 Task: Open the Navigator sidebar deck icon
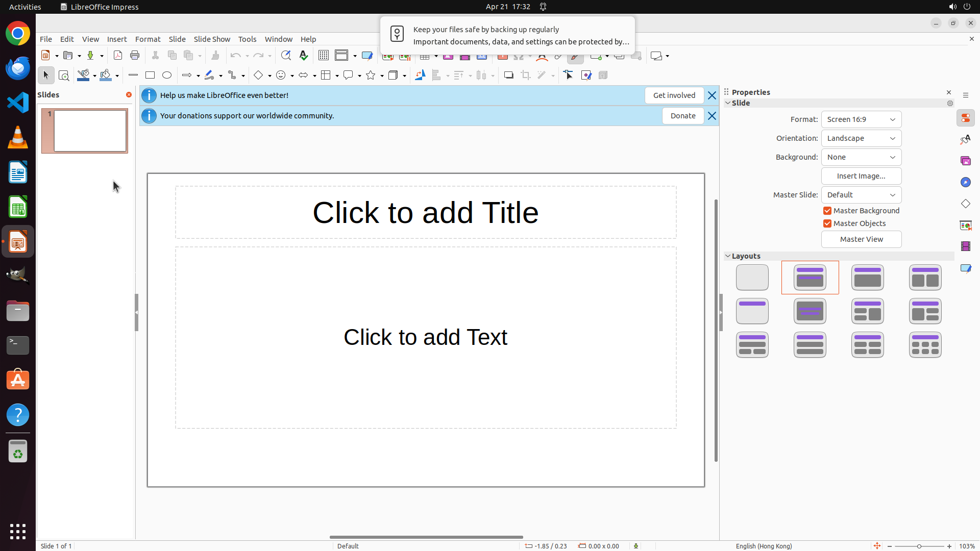click(966, 183)
